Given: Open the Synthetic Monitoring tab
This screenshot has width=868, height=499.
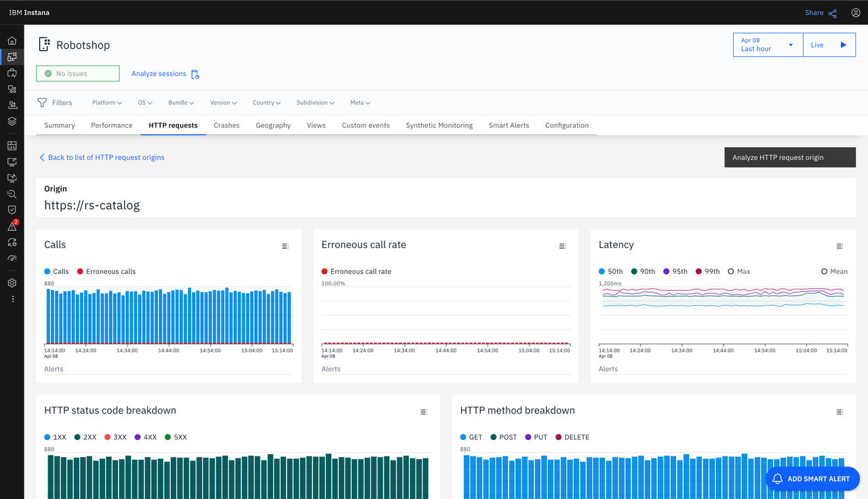Looking at the screenshot, I should [x=439, y=125].
